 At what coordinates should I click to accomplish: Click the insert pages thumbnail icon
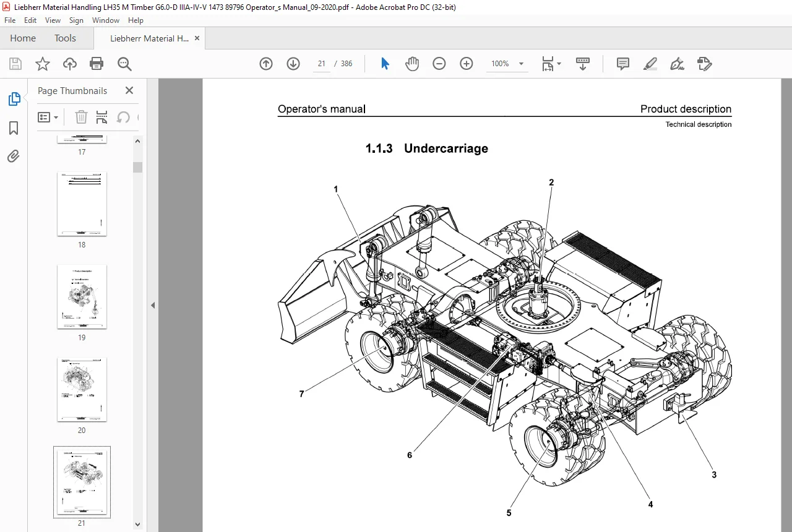coord(102,117)
